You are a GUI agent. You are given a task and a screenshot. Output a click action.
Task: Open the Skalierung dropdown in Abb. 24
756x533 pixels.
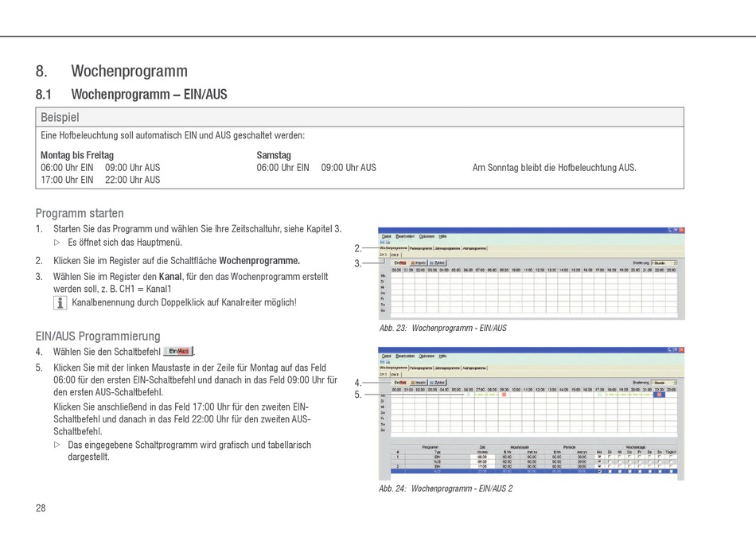664,382
